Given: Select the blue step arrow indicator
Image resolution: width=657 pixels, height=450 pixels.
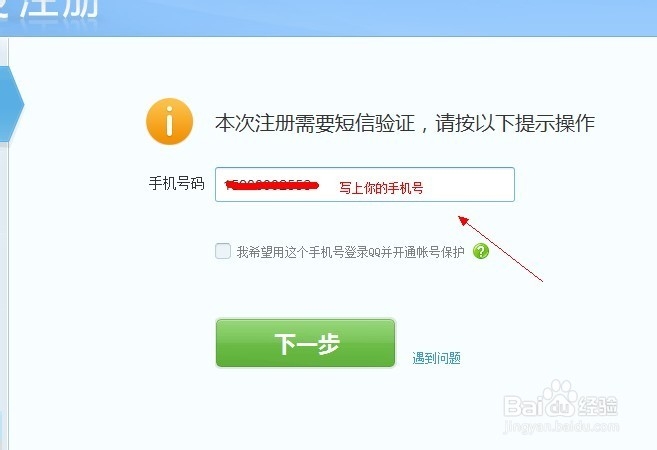Looking at the screenshot, I should 11,104.
